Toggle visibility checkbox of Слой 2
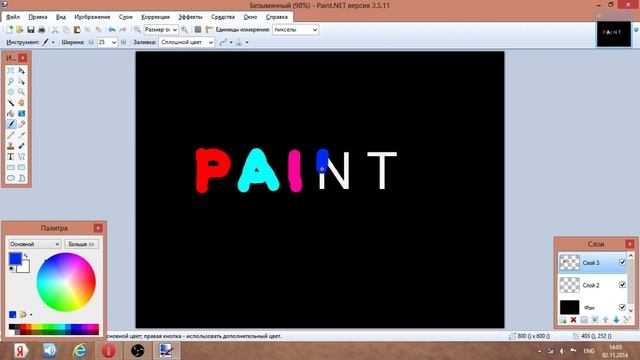Viewport: 640px width, 360px height. 622,284
